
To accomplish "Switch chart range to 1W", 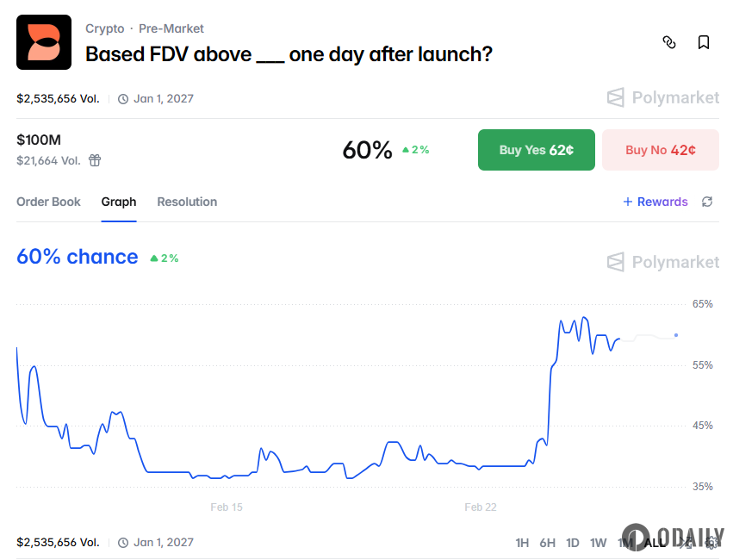I will (x=598, y=543).
